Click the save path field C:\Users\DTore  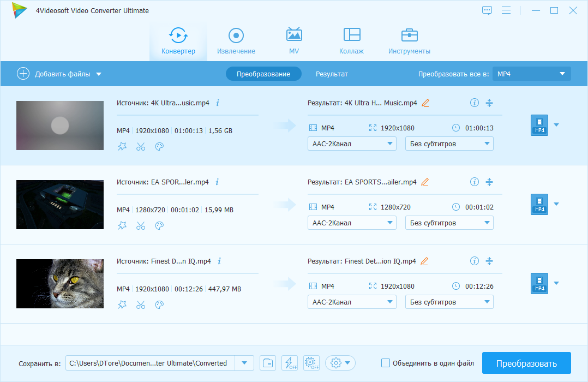[x=151, y=363]
